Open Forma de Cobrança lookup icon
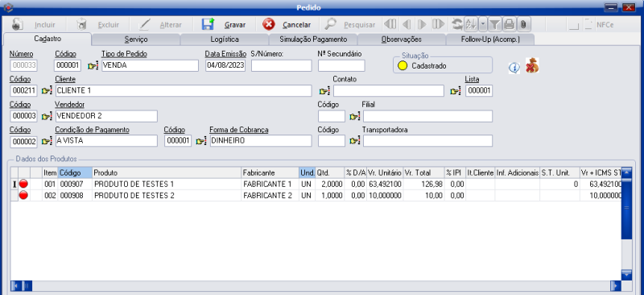Viewport: 644px width, 295px height. click(200, 141)
